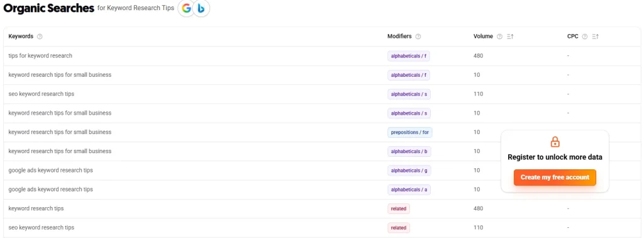Click 'related' tag for seo keyword research tips row
644x238 pixels.
(398, 228)
